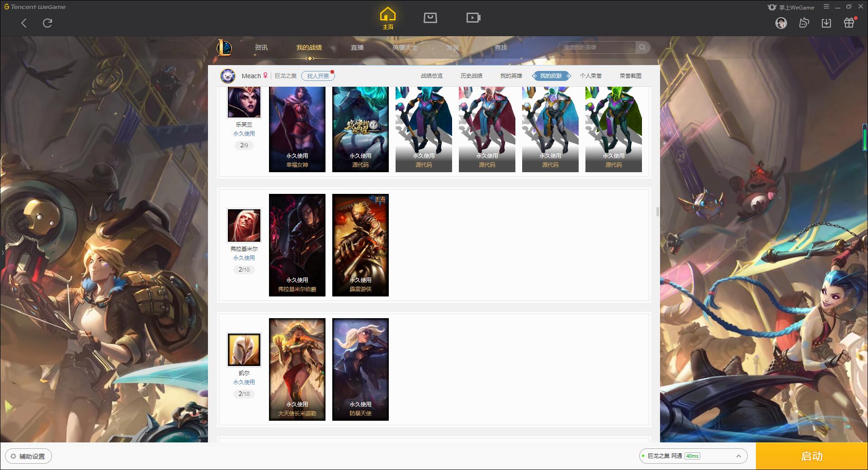The image size is (868, 470).
Task: Open the video play icon in the top bar
Action: click(x=473, y=18)
